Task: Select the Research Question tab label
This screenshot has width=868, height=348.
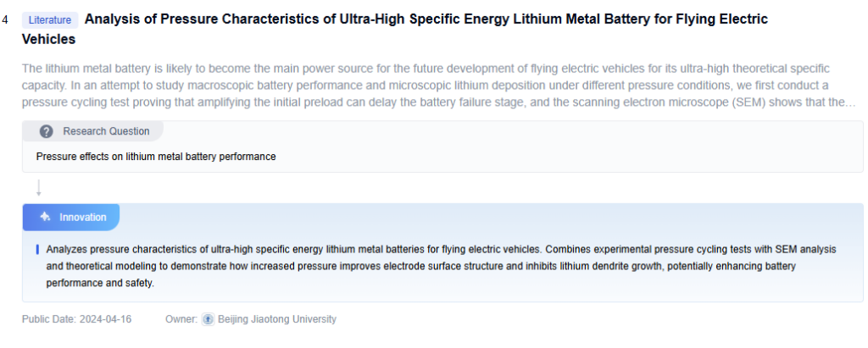Action: coord(106,131)
